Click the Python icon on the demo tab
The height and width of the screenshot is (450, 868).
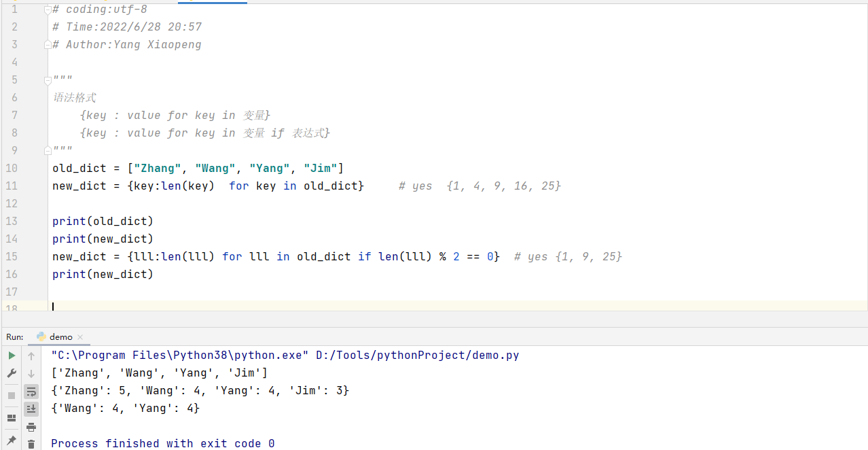41,336
